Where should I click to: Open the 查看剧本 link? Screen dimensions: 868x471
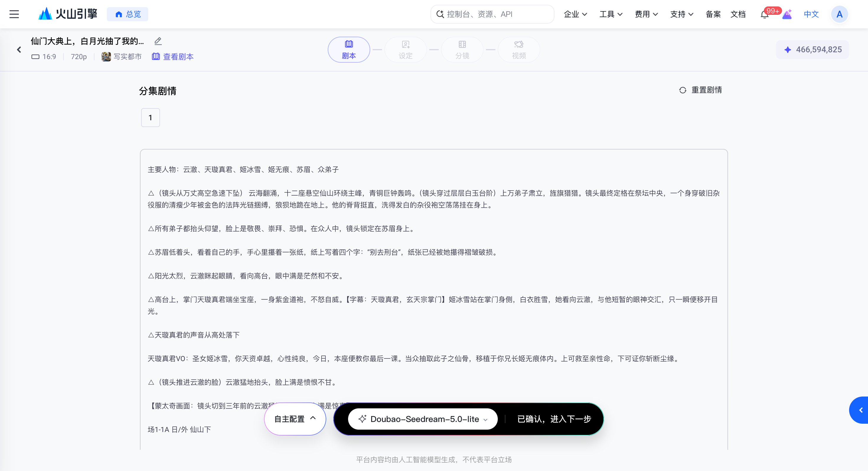point(173,57)
